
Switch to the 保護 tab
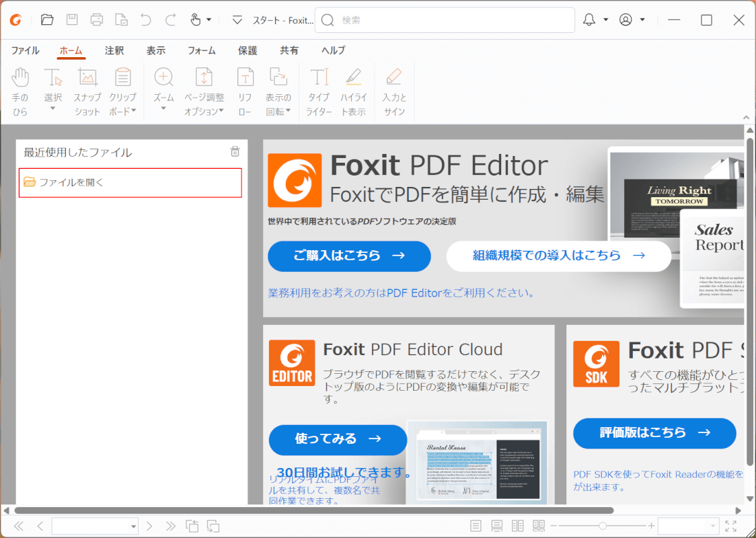248,50
